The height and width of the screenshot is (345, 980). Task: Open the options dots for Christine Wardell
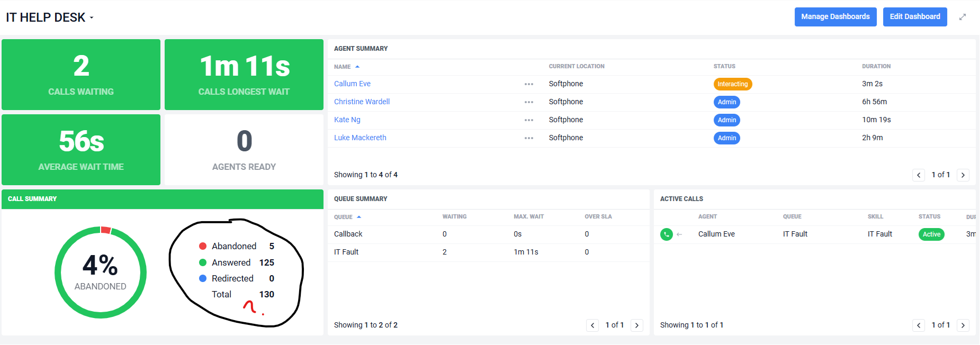tap(528, 102)
